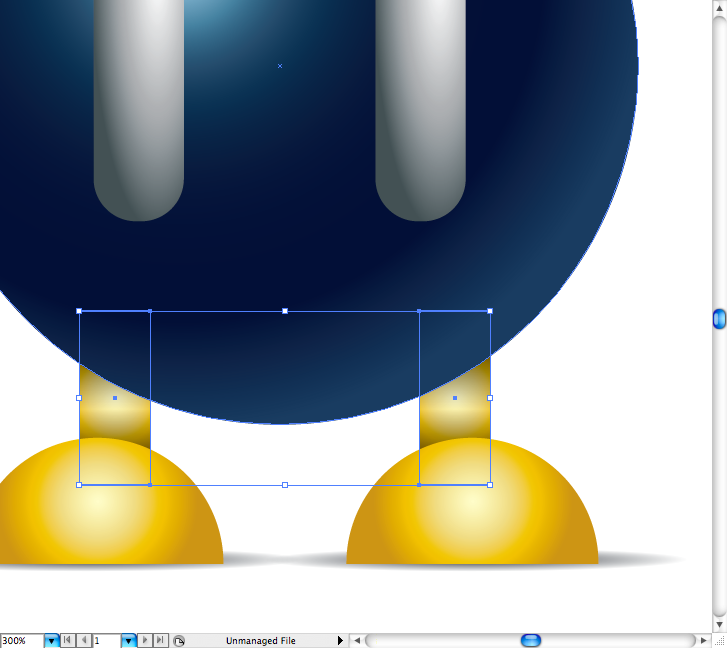This screenshot has height=648, width=727.
Task: Click the first artboard navigation button
Action: click(x=67, y=640)
